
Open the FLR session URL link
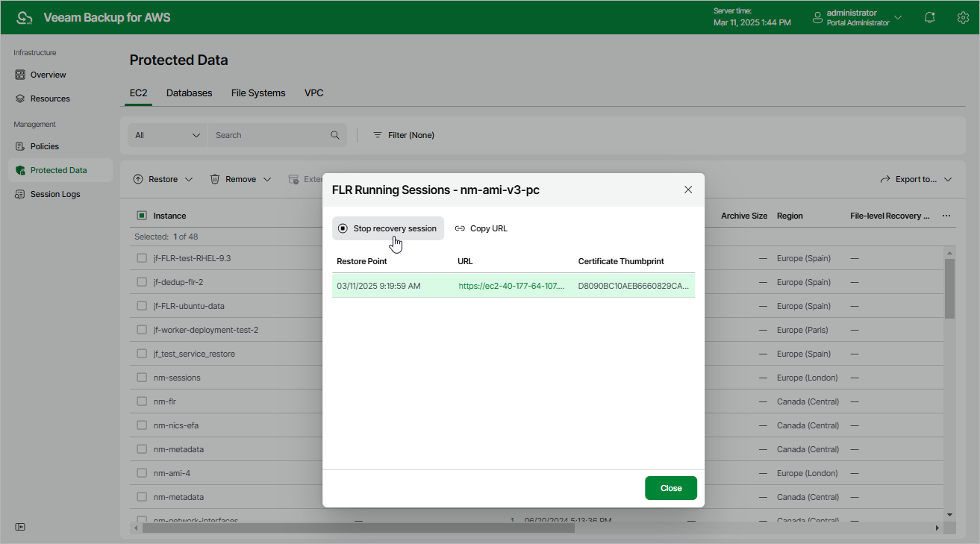(x=511, y=286)
